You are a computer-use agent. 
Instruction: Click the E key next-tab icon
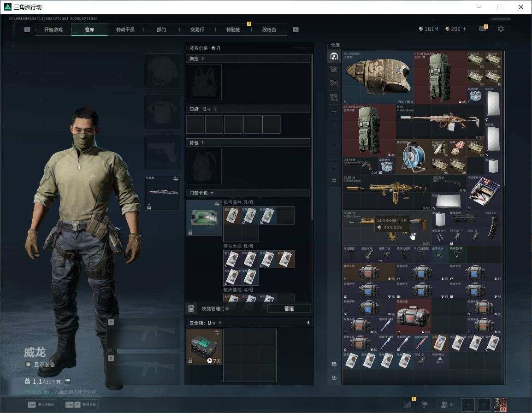(x=296, y=29)
